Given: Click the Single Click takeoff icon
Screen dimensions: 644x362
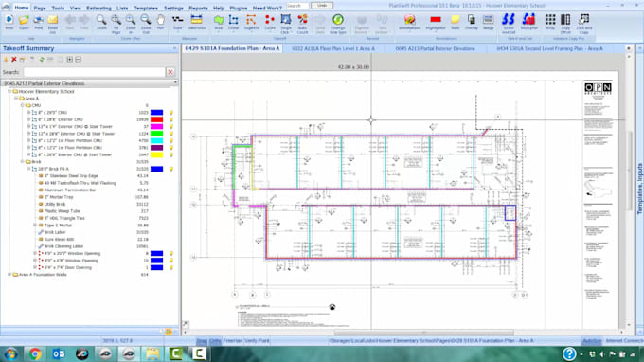Looking at the screenshot, I should tap(285, 20).
